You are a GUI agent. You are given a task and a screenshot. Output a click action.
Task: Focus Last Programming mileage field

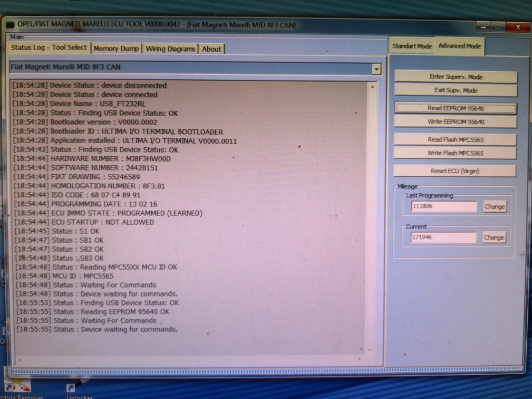(444, 206)
